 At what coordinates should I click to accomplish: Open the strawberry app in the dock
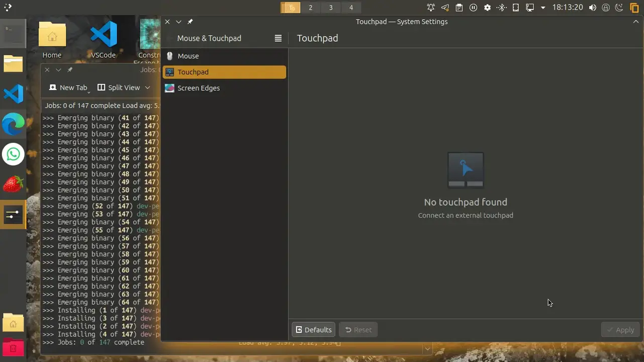(13, 184)
